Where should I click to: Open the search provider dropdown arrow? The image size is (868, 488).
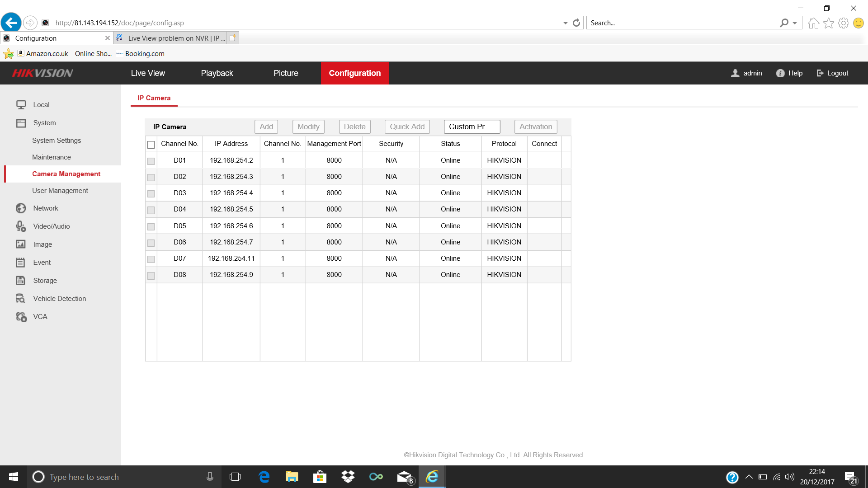[x=795, y=23]
